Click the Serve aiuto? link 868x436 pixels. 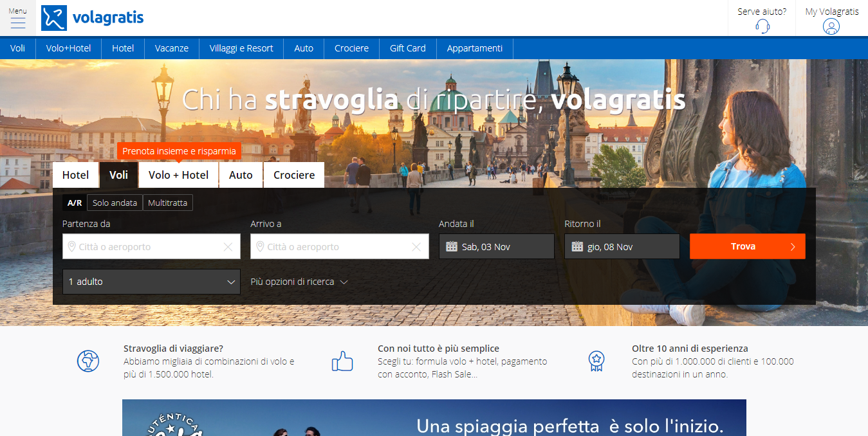(x=762, y=12)
